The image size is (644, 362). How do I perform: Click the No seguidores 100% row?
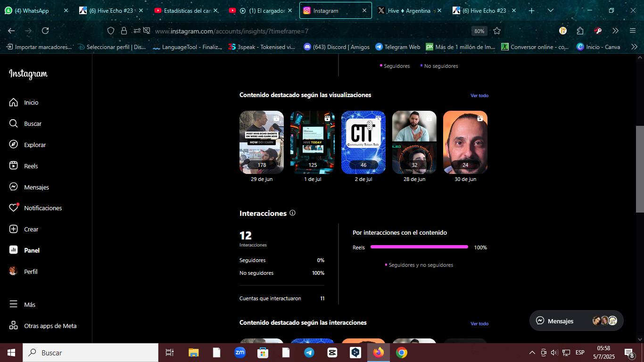point(282,273)
